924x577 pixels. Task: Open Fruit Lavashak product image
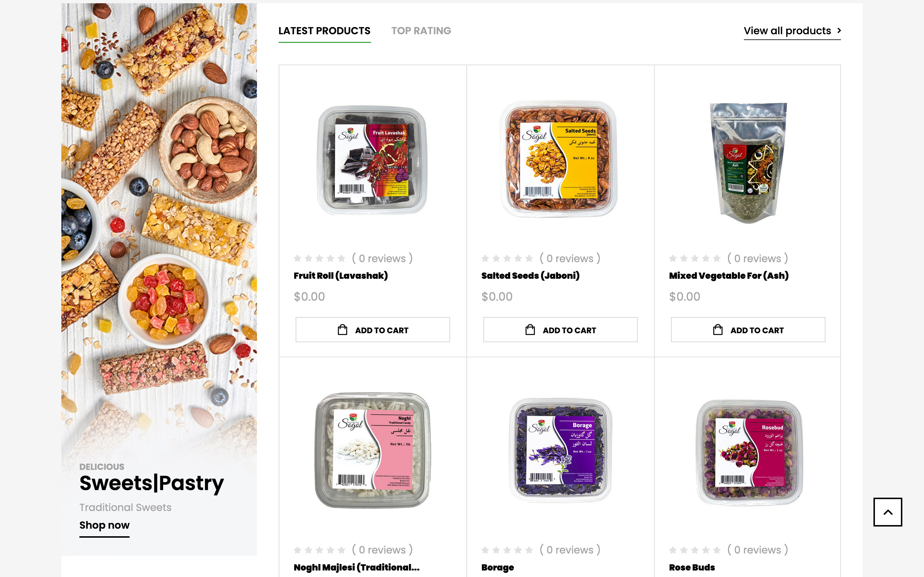pyautogui.click(x=372, y=160)
